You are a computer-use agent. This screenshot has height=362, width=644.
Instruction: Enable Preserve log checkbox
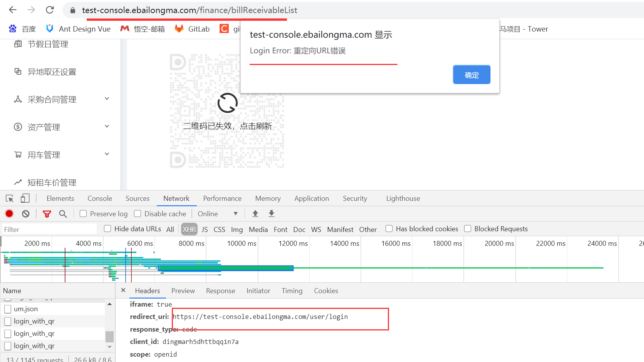83,214
